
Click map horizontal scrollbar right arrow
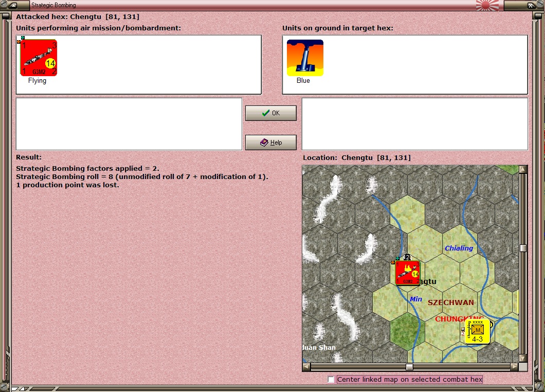click(515, 367)
